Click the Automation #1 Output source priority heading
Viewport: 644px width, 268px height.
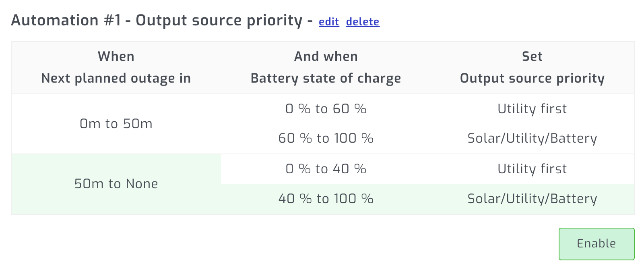click(157, 21)
